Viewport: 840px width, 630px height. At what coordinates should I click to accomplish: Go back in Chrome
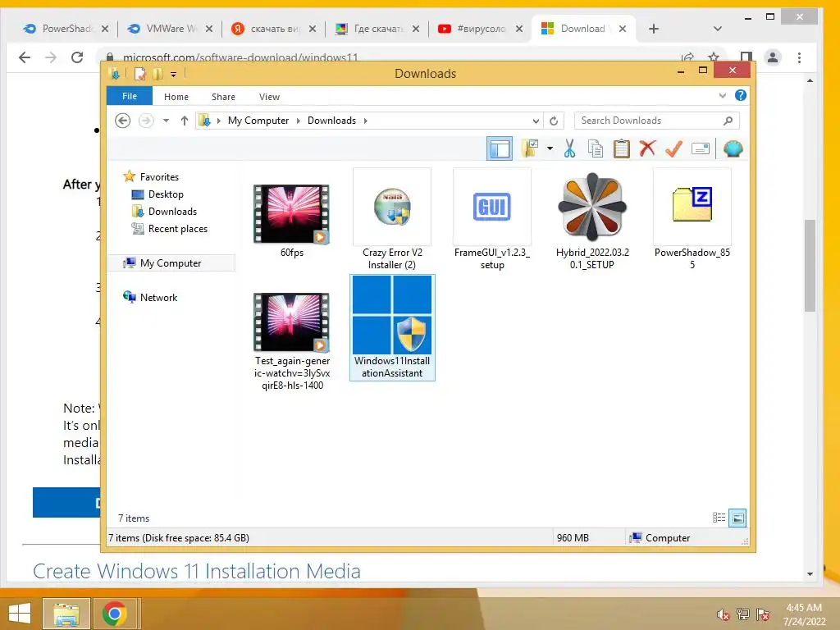25,57
